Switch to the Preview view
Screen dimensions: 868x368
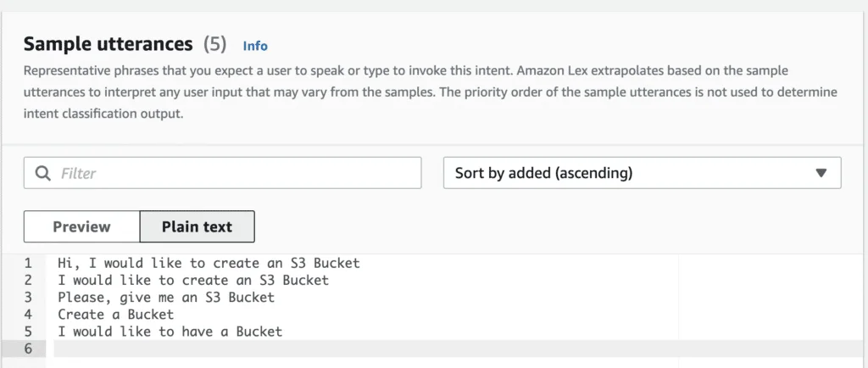[x=82, y=226]
